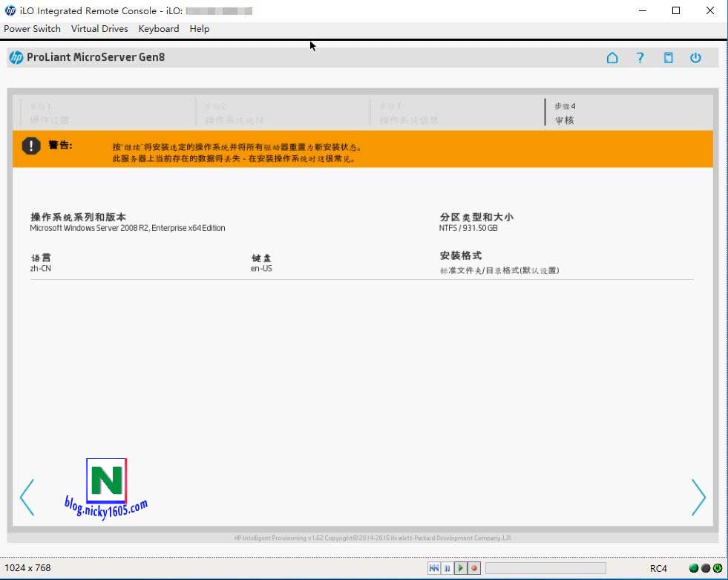Click the playback progress bar

click(545, 568)
